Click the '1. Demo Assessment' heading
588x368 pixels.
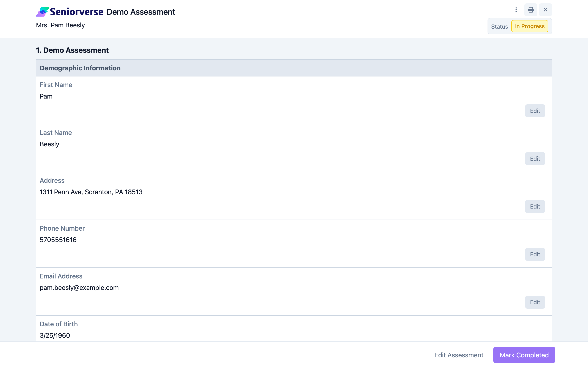(x=72, y=50)
